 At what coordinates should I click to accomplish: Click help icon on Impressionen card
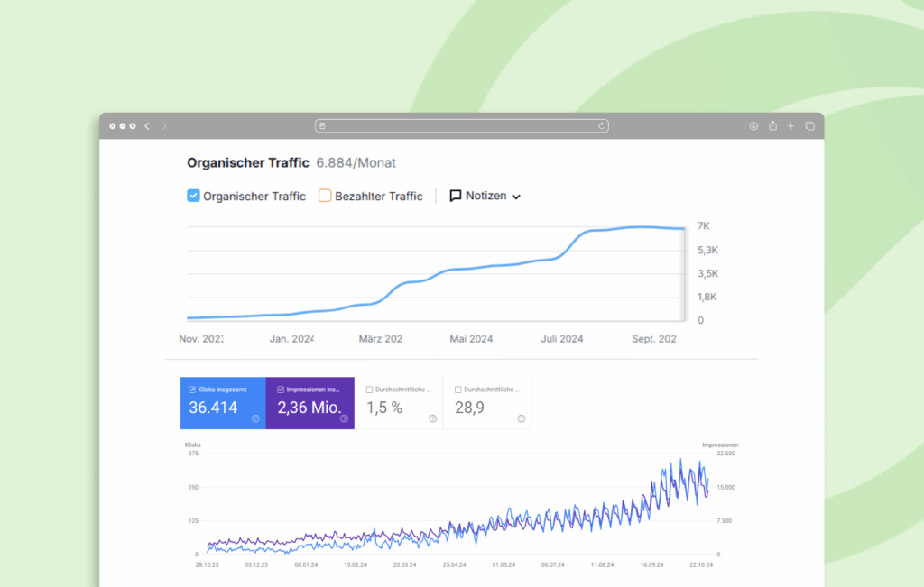[344, 418]
